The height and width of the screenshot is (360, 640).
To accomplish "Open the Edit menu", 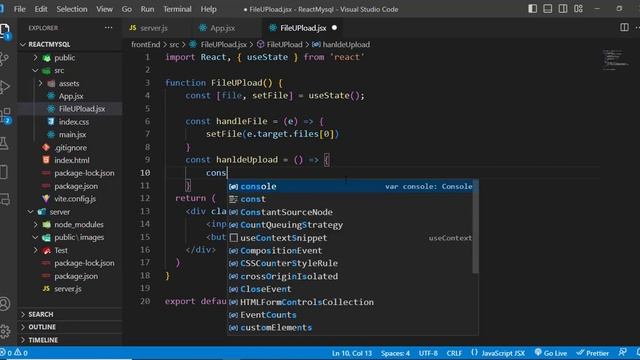I will 41,9.
